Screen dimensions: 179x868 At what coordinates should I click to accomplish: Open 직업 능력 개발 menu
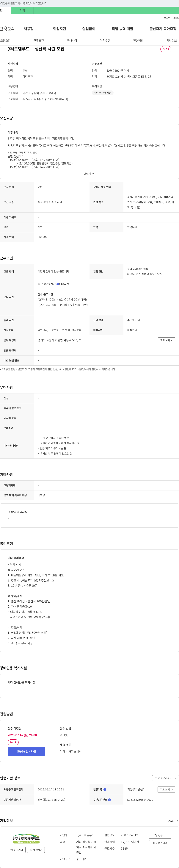(122, 29)
